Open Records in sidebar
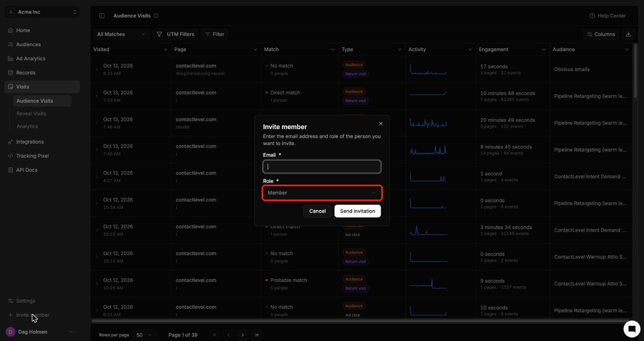This screenshot has height=341, width=644. (x=43, y=72)
